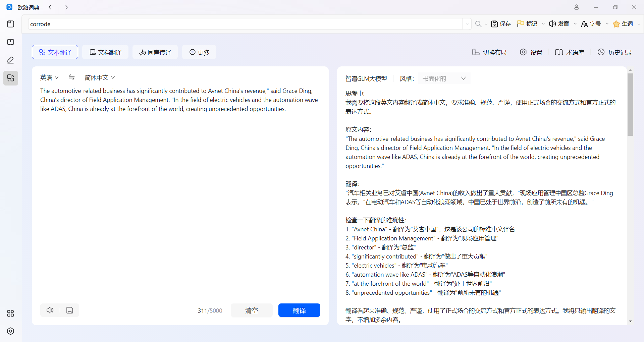Expand the 英语 source language dropdown
Viewport: 644px width, 342px height.
49,77
